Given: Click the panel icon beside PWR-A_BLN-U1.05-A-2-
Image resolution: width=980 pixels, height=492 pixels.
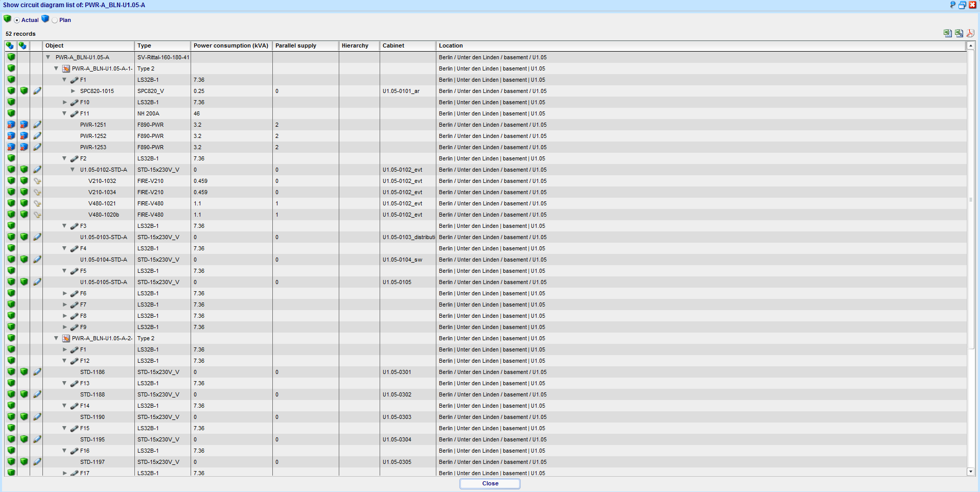Looking at the screenshot, I should [66, 338].
